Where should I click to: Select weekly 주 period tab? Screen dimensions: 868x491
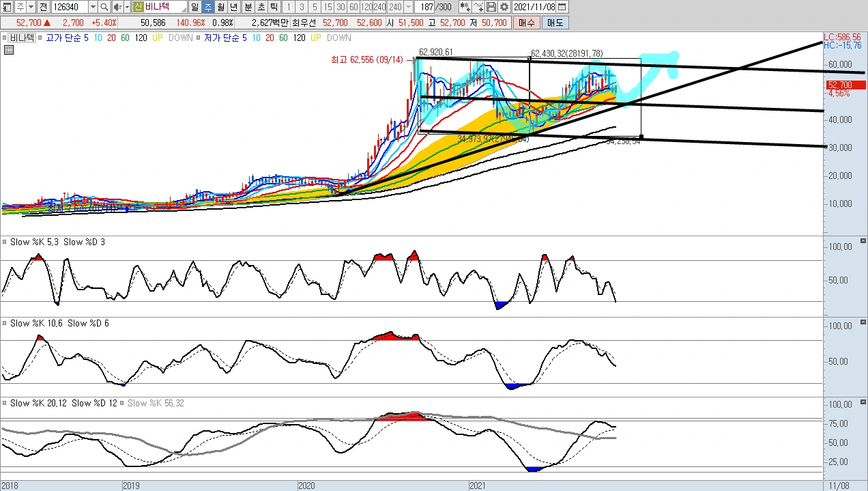point(208,7)
